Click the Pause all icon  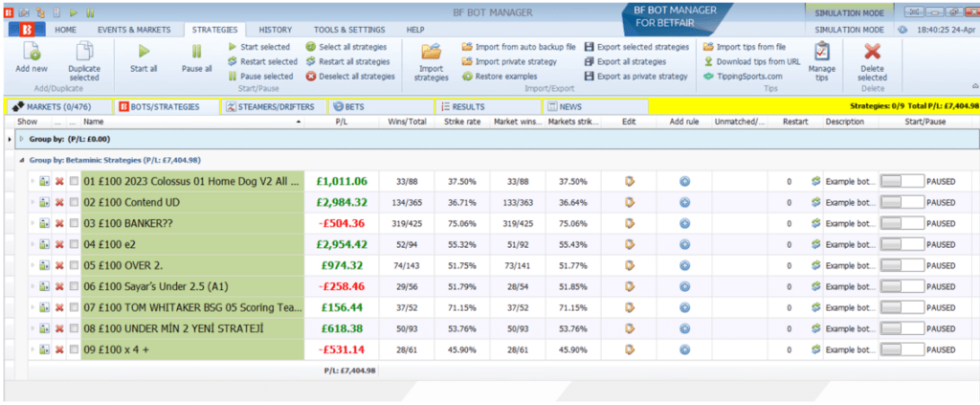tap(196, 52)
